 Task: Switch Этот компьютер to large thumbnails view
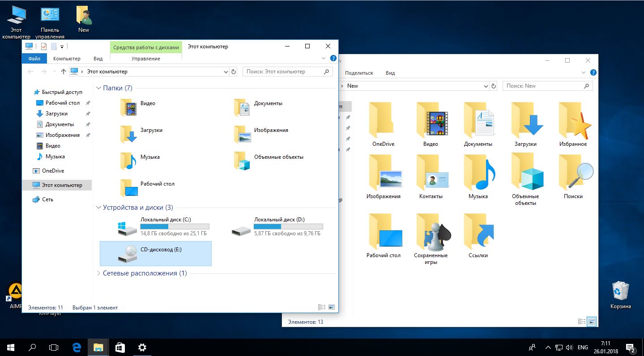tap(332, 307)
